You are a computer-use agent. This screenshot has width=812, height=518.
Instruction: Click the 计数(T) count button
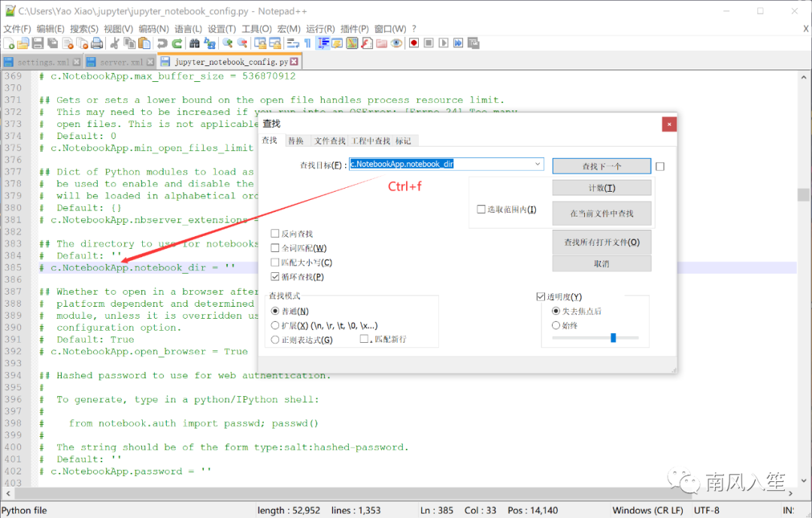tap(601, 188)
